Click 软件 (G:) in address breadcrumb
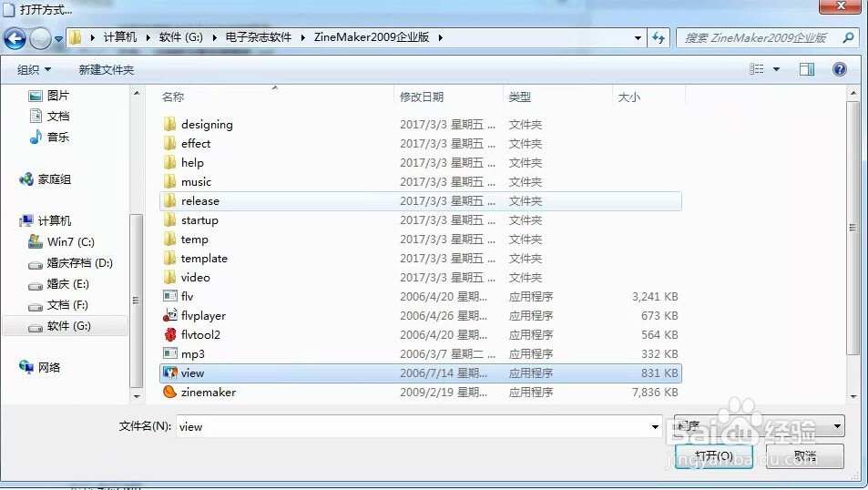The height and width of the screenshot is (490, 868). pos(180,37)
